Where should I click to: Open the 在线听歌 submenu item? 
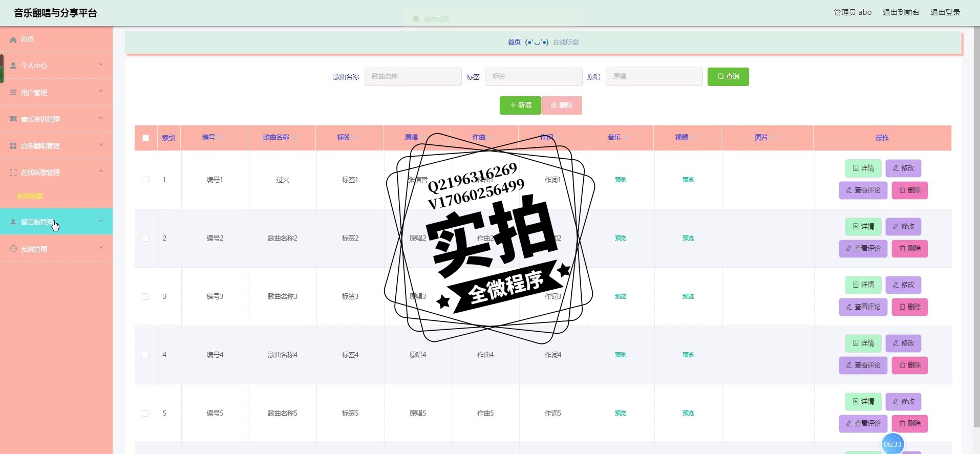30,197
